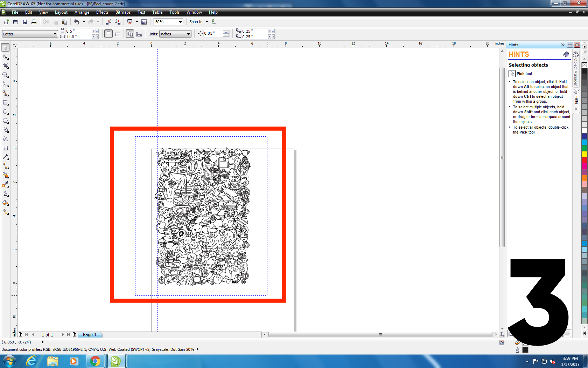Viewport: 588px width, 368px height.
Task: Open Google Chrome from taskbar
Action: click(x=95, y=361)
